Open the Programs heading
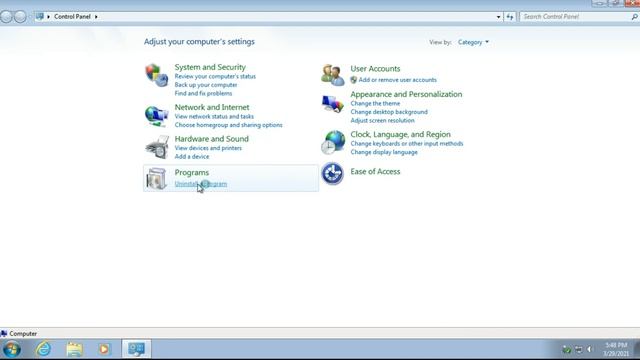 [x=192, y=172]
